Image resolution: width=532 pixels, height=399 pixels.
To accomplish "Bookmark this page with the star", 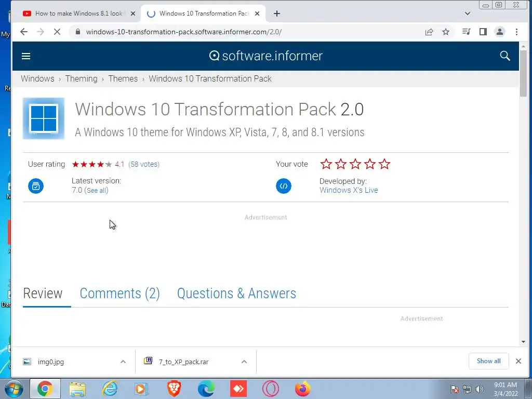I will tap(446, 32).
